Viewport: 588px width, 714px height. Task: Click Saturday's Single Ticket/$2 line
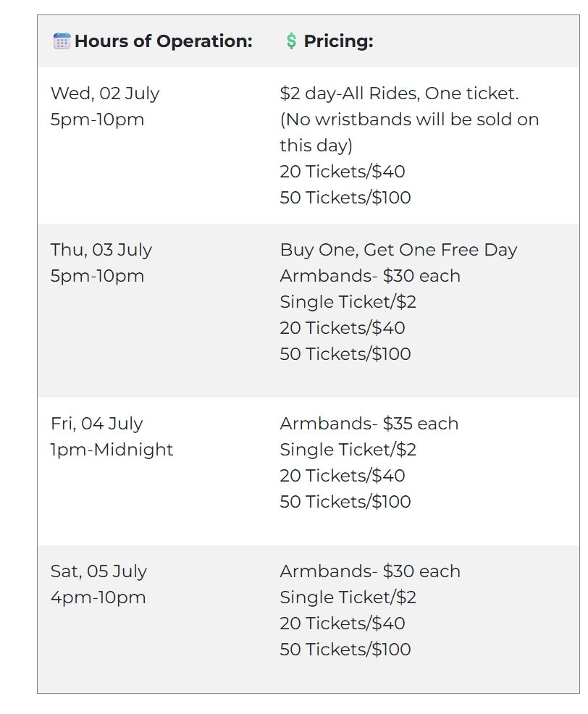pos(348,597)
